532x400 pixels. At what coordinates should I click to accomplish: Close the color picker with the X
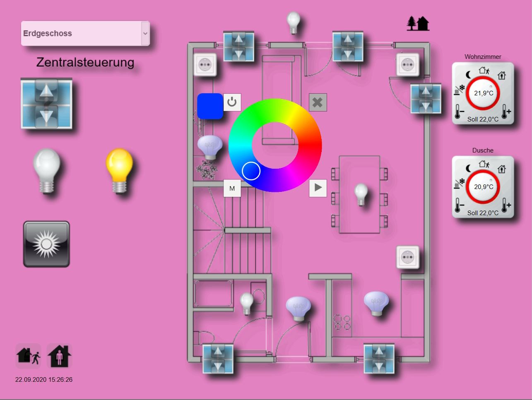point(318,102)
